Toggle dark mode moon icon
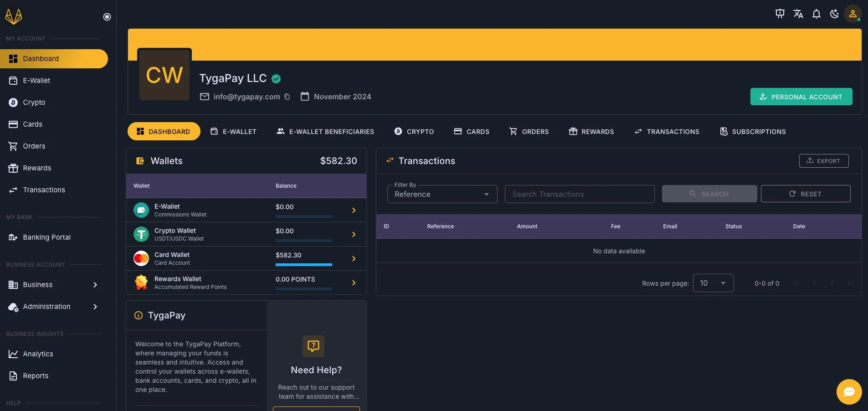868x411 pixels. (834, 14)
